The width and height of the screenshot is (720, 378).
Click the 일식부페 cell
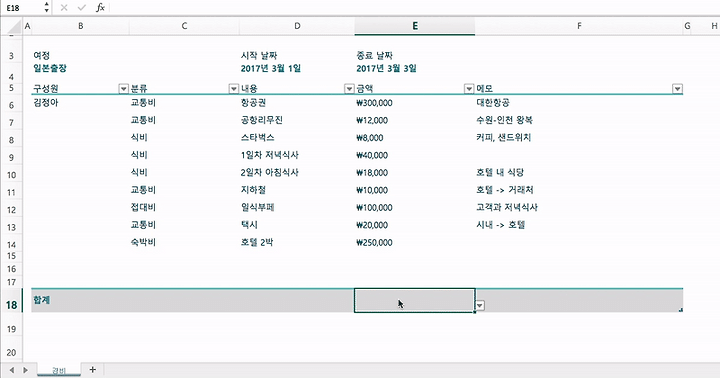point(258,208)
